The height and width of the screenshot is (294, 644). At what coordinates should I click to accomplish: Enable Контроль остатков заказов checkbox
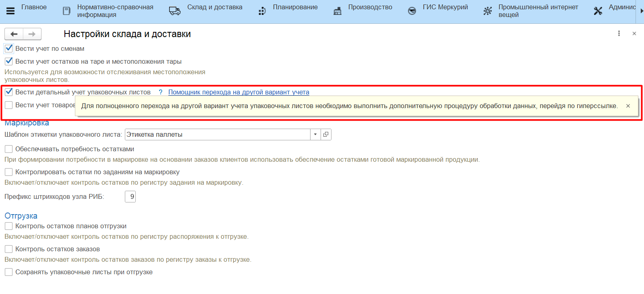pos(9,249)
